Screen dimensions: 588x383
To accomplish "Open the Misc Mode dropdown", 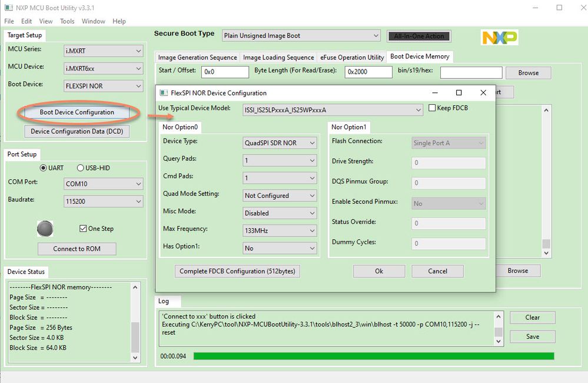I will 280,213.
